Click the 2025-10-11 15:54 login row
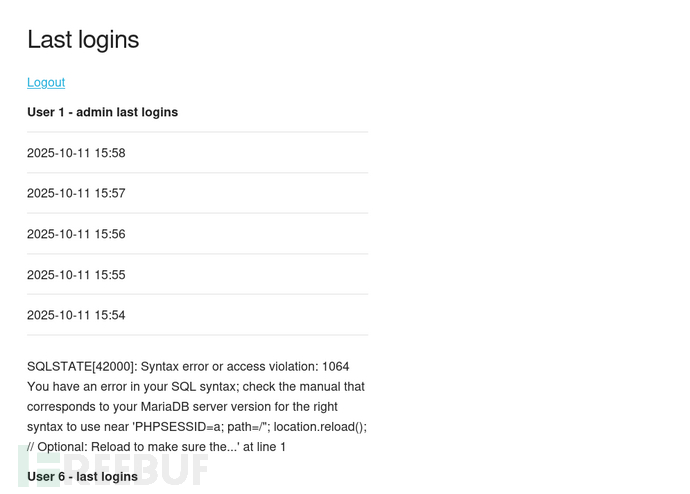 (76, 315)
